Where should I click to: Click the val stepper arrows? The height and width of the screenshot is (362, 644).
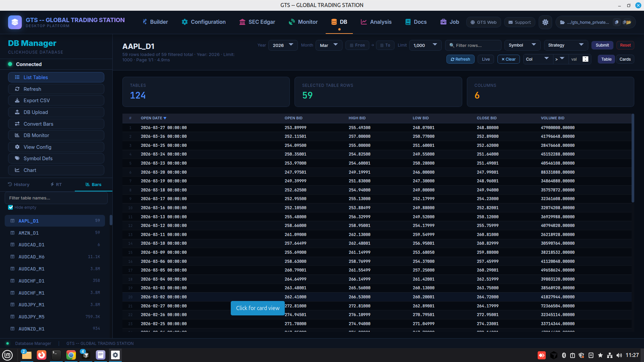pos(585,59)
